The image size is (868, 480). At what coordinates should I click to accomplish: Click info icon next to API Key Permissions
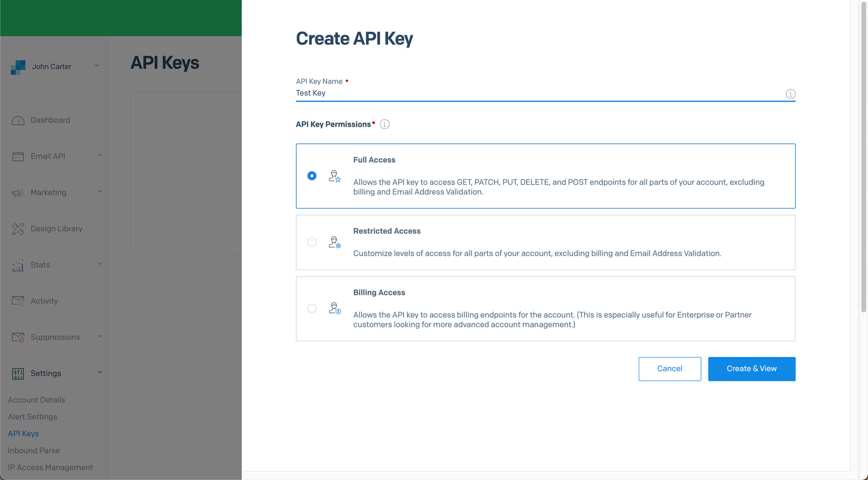click(x=384, y=124)
